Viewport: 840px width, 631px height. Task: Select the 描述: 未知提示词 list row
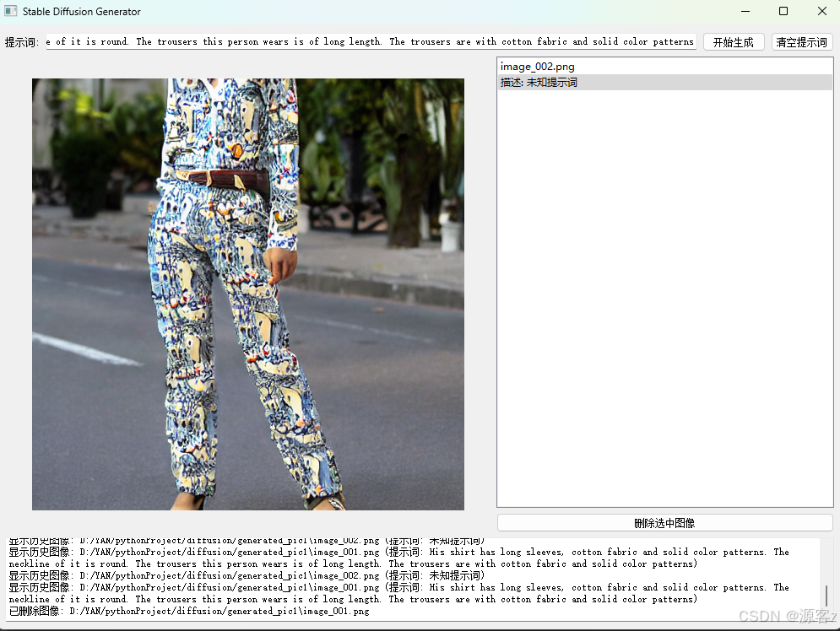click(664, 83)
